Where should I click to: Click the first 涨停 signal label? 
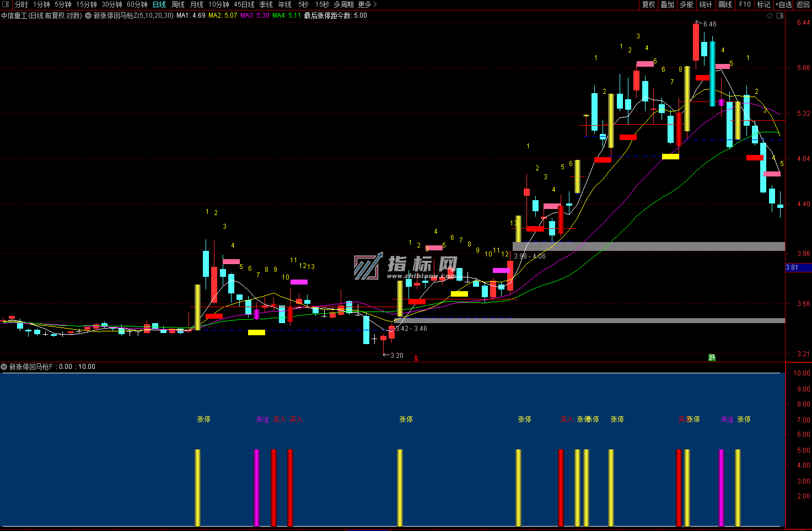click(x=204, y=420)
